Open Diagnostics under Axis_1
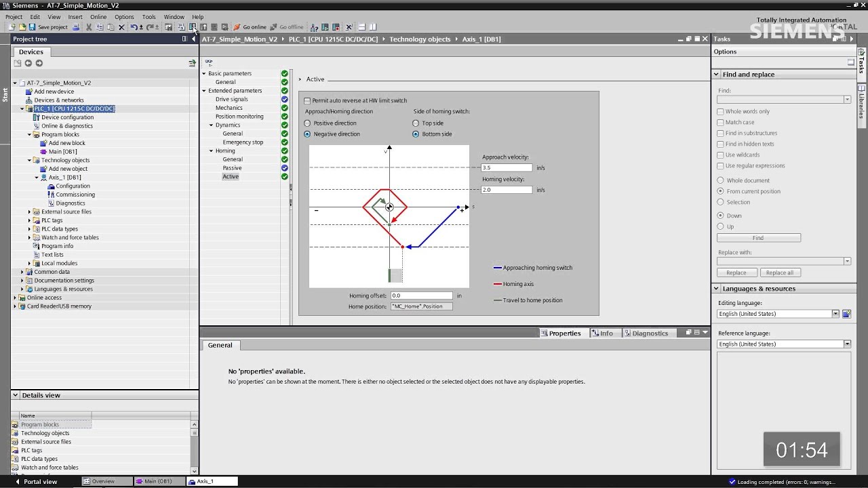868x488 pixels. pos(71,203)
